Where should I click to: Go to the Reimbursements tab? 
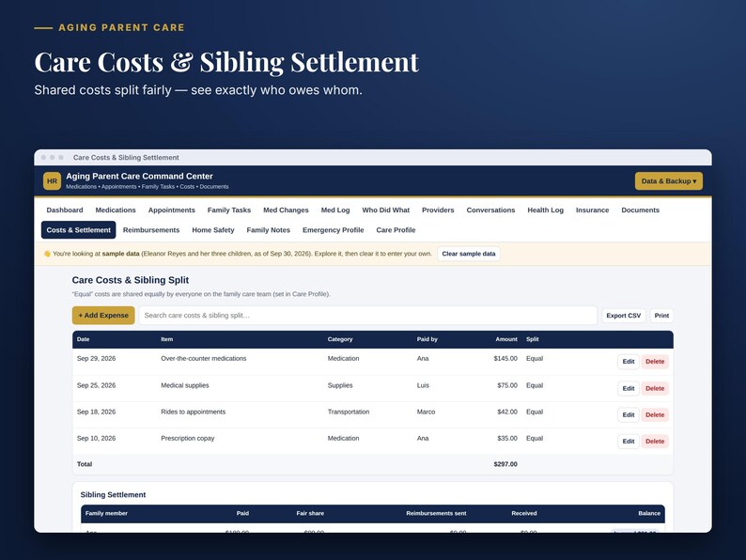151,230
